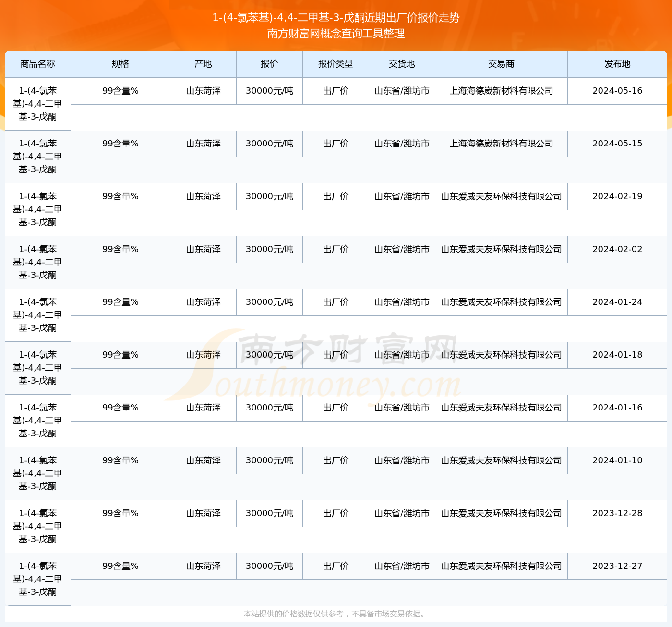The width and height of the screenshot is (672, 627).
Task: Click 山东爱威夫友环保科技有限公司 in the 2024-01-16 row
Action: click(501, 408)
